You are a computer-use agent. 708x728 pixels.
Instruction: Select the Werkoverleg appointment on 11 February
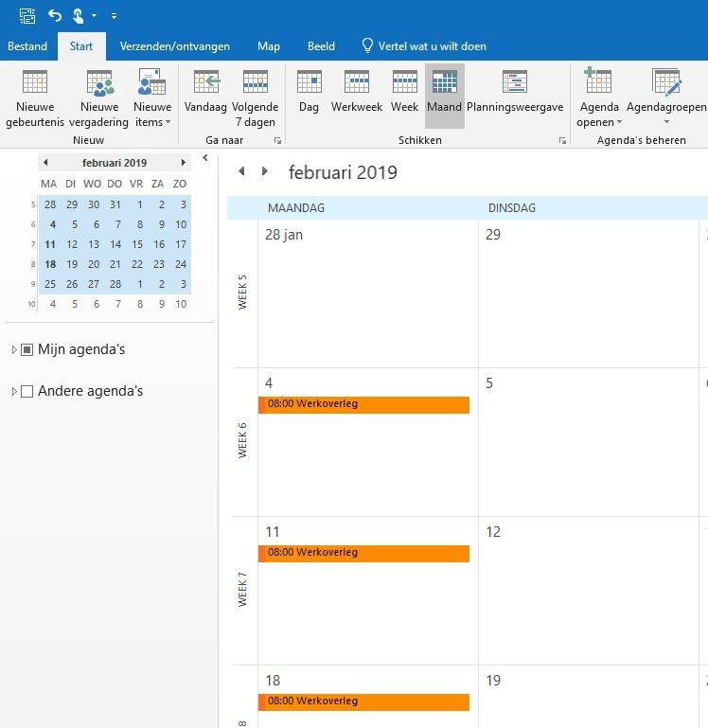point(364,553)
